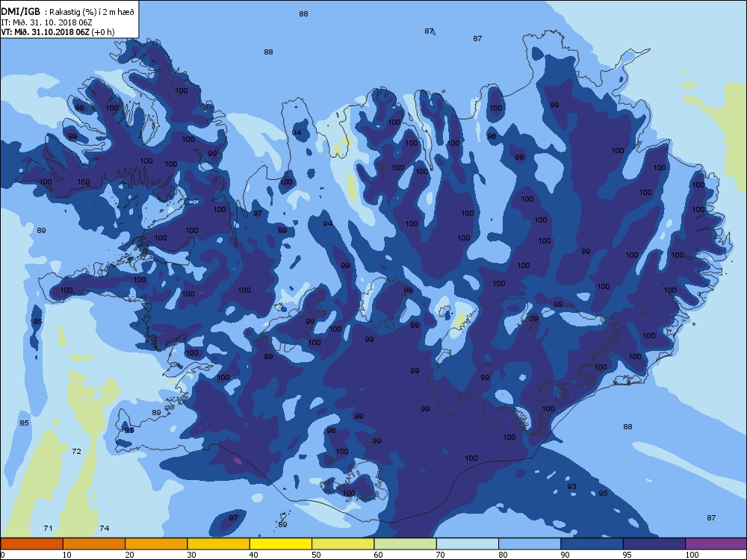Click the humidity value 71 on the map

click(x=48, y=528)
